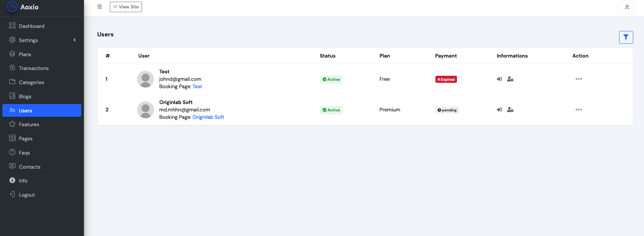Click the Settings gear icon in sidebar
This screenshot has width=644, height=236.
[12, 40]
